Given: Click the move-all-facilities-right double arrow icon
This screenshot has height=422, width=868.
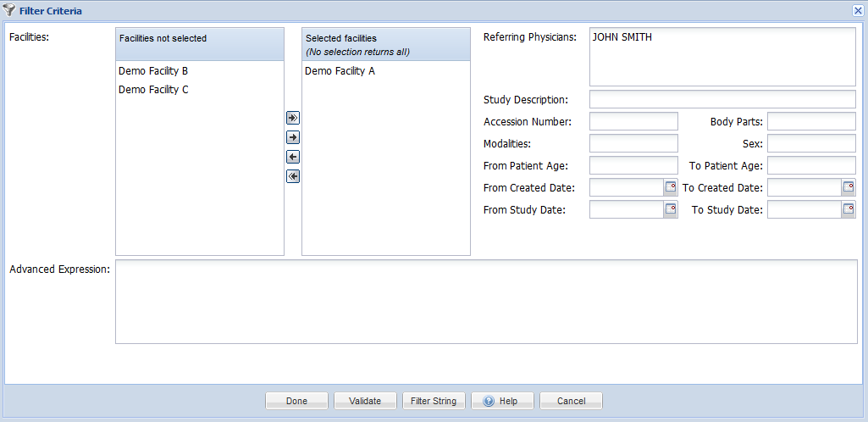Looking at the screenshot, I should [293, 118].
